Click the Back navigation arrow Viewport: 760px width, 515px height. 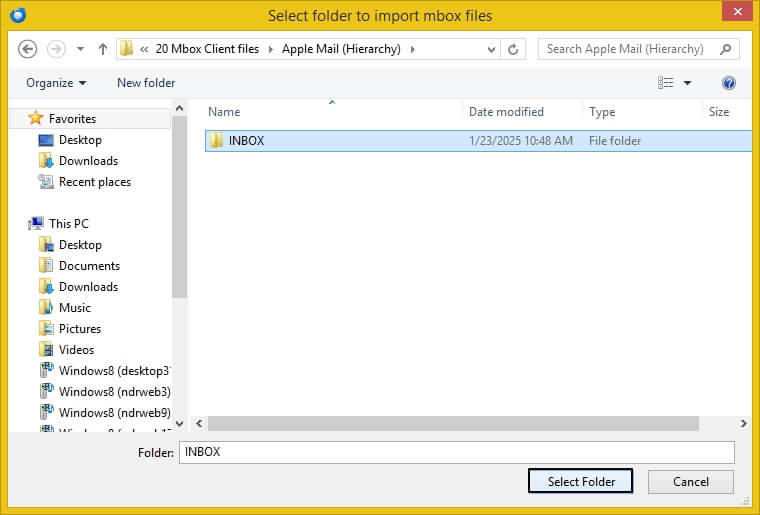[x=28, y=49]
